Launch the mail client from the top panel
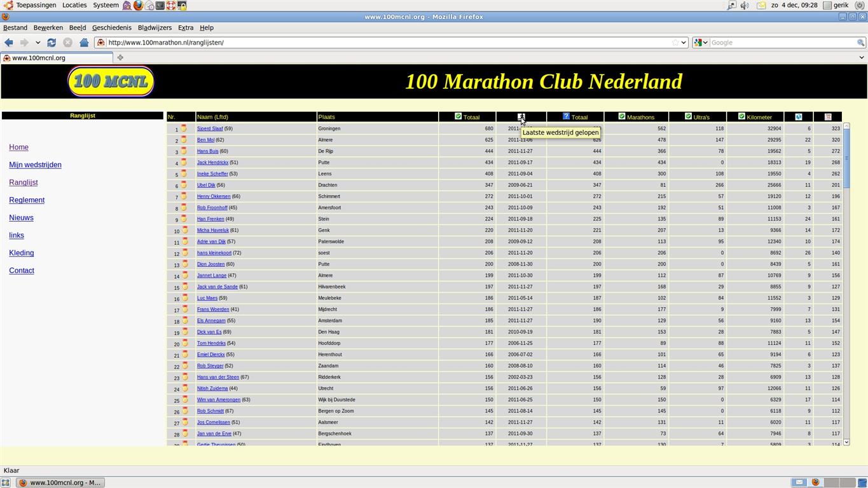Image resolution: width=868 pixels, height=488 pixels. [149, 6]
